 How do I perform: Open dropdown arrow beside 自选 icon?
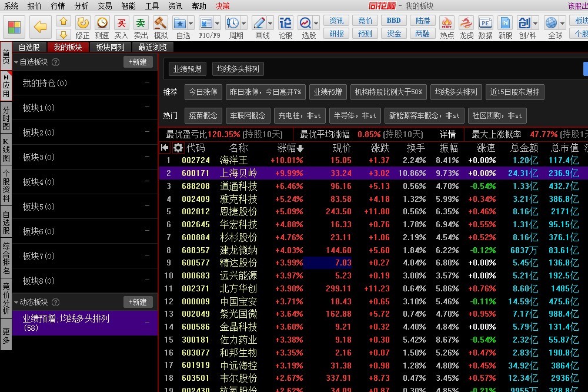[191, 24]
